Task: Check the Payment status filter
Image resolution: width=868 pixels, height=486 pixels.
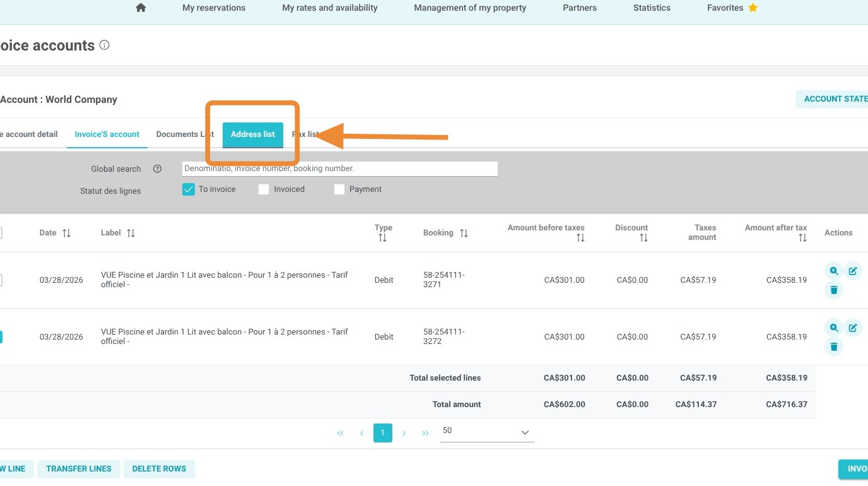Action: [339, 189]
